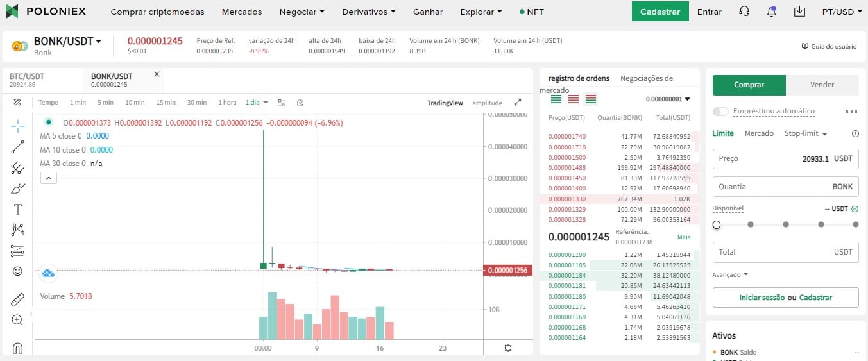This screenshot has width=868, height=361.
Task: Close the BONK/USDT chart tab
Action: [157, 74]
